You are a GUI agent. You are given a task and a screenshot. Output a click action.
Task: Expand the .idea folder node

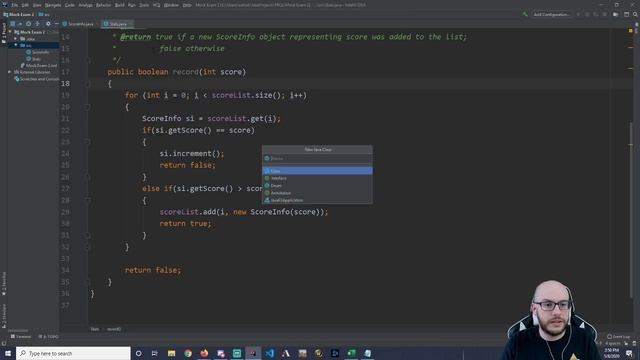point(16,39)
